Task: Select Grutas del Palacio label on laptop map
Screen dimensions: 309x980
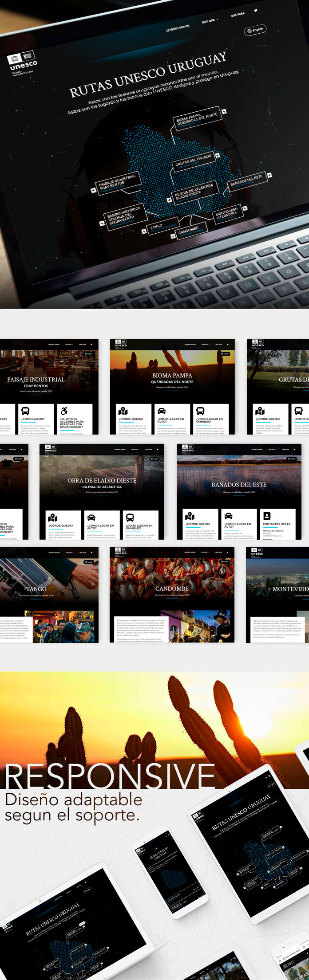Action: (193, 161)
